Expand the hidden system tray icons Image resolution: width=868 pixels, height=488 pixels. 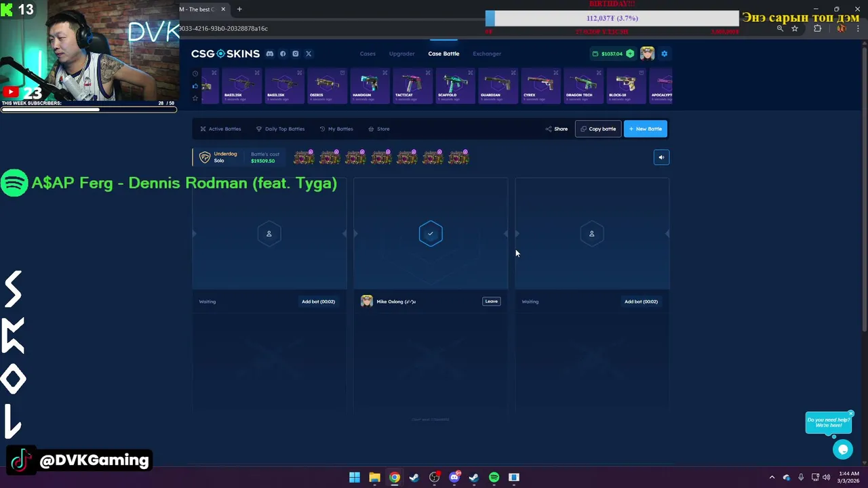click(x=772, y=477)
